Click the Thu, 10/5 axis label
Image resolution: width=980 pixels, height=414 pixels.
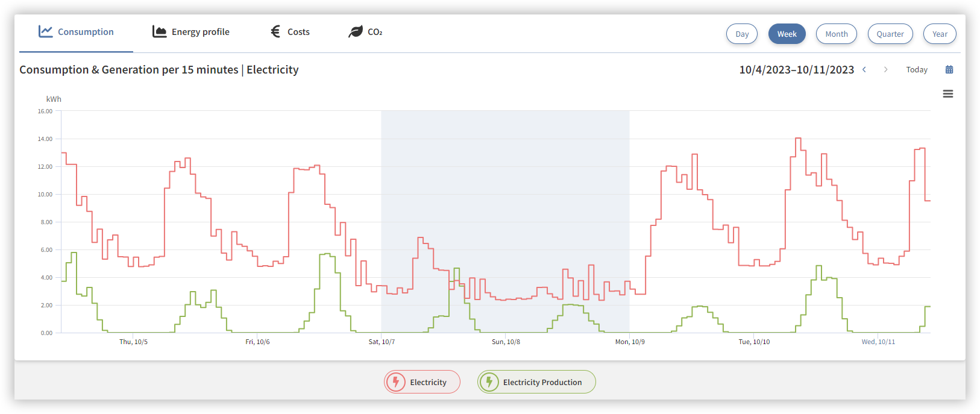pos(133,342)
